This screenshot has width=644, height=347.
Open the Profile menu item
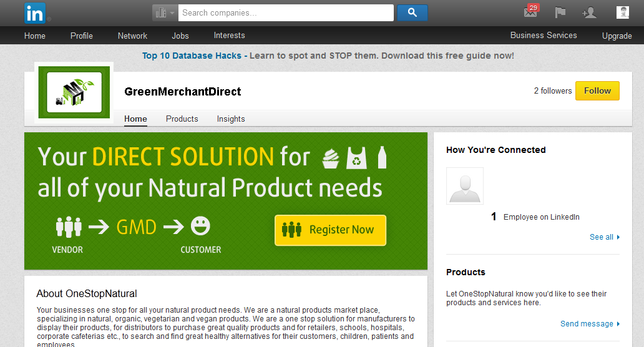[x=82, y=36]
